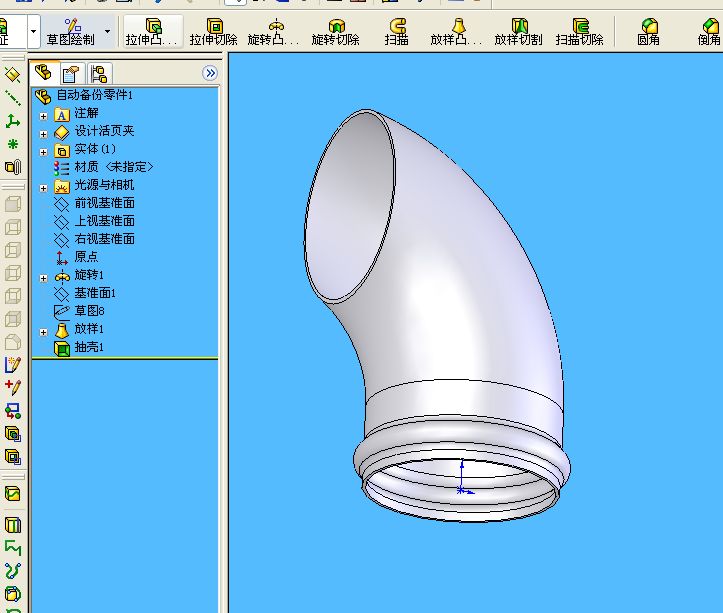Click the reference plane icon in left toolbar
723x613 pixels.
[12, 75]
